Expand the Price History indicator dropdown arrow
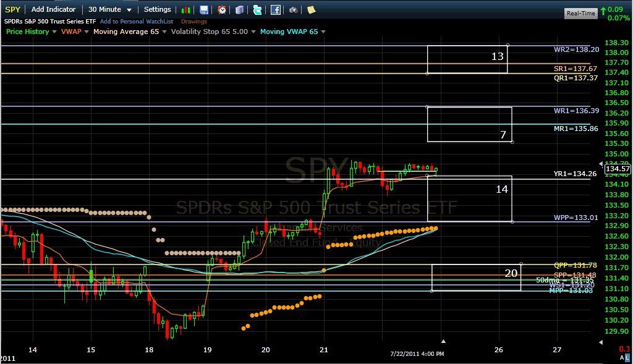Image resolution: width=633 pixels, height=364 pixels. click(54, 32)
